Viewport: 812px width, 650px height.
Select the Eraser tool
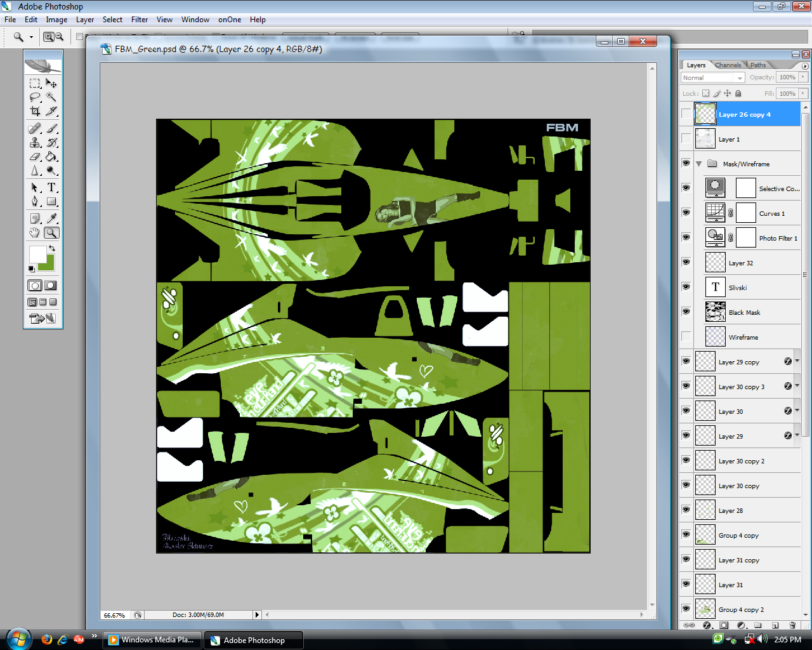click(x=35, y=156)
